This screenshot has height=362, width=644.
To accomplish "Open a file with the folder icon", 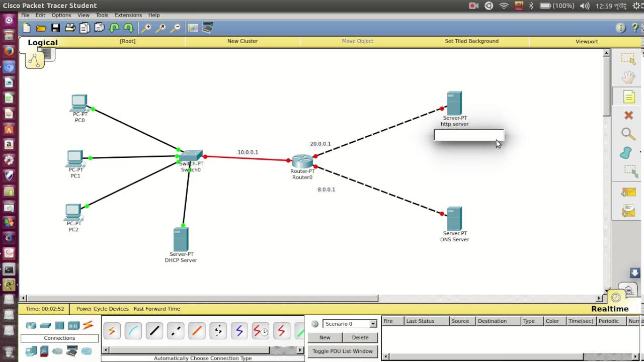I will tap(41, 28).
